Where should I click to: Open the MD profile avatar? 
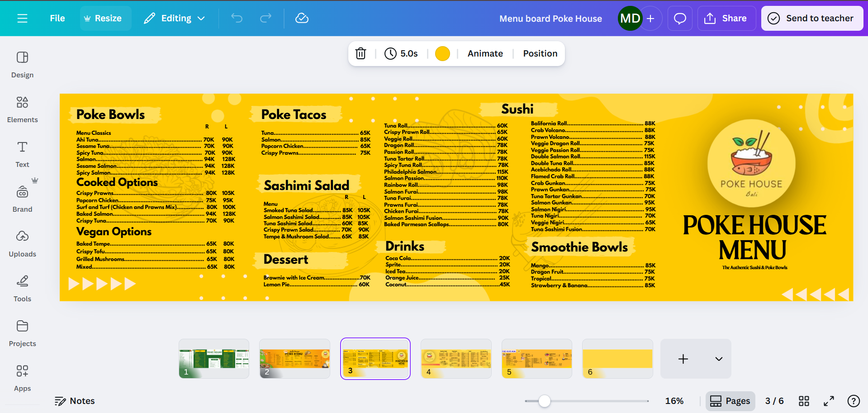pyautogui.click(x=630, y=18)
